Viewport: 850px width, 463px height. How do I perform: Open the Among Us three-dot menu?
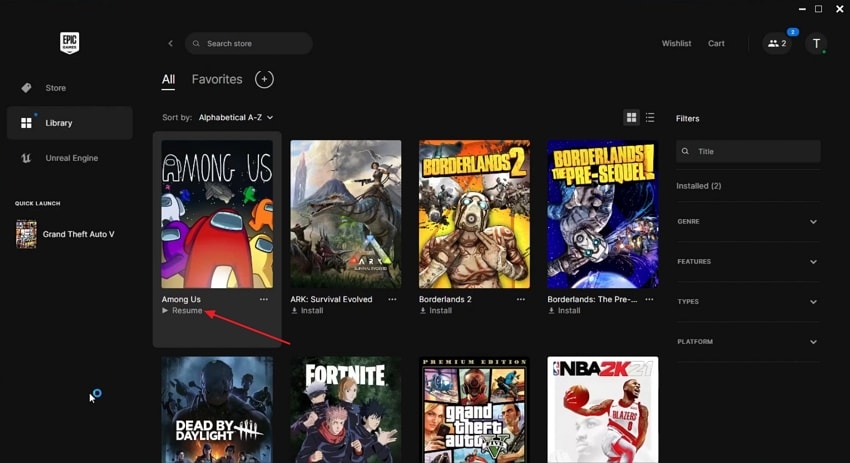(263, 299)
